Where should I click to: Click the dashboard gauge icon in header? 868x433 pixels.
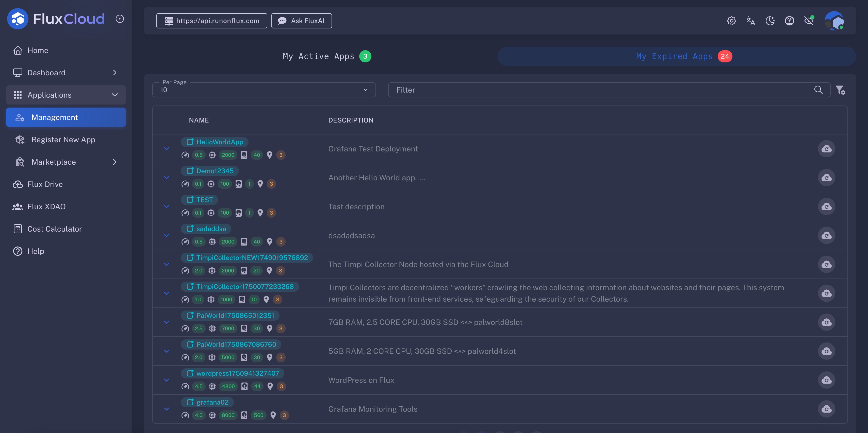point(790,21)
